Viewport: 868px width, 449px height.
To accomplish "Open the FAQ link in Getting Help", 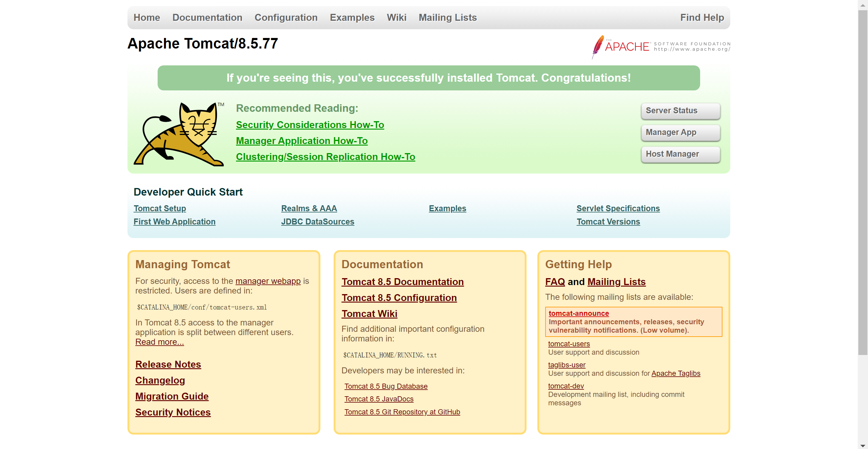I will point(555,281).
